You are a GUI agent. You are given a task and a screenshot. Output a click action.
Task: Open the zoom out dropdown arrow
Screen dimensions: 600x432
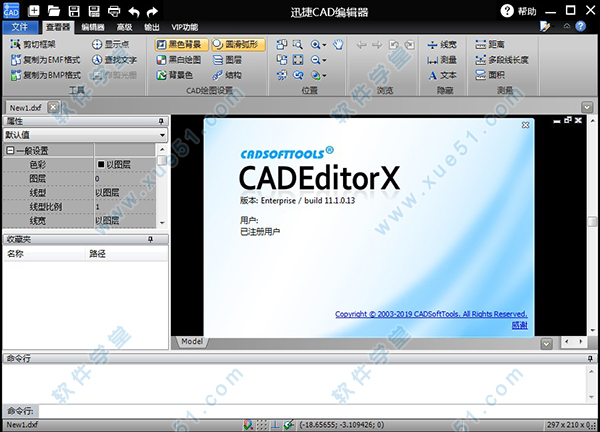point(324,60)
